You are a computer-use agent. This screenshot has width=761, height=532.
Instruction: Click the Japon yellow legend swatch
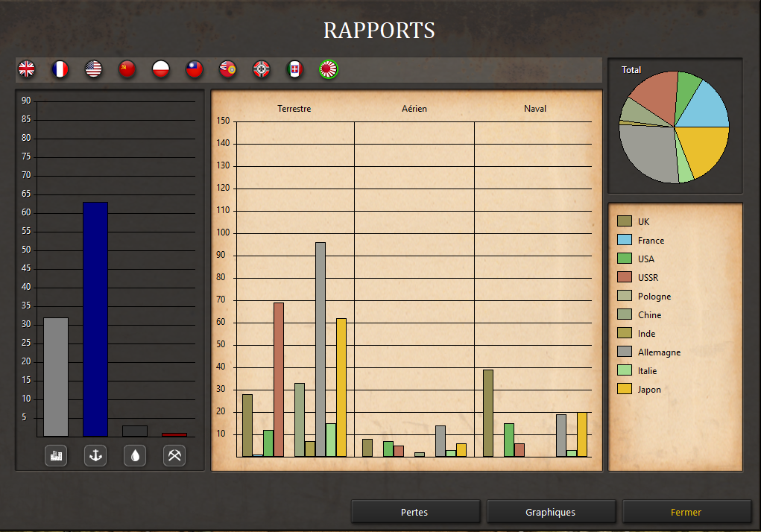(625, 389)
